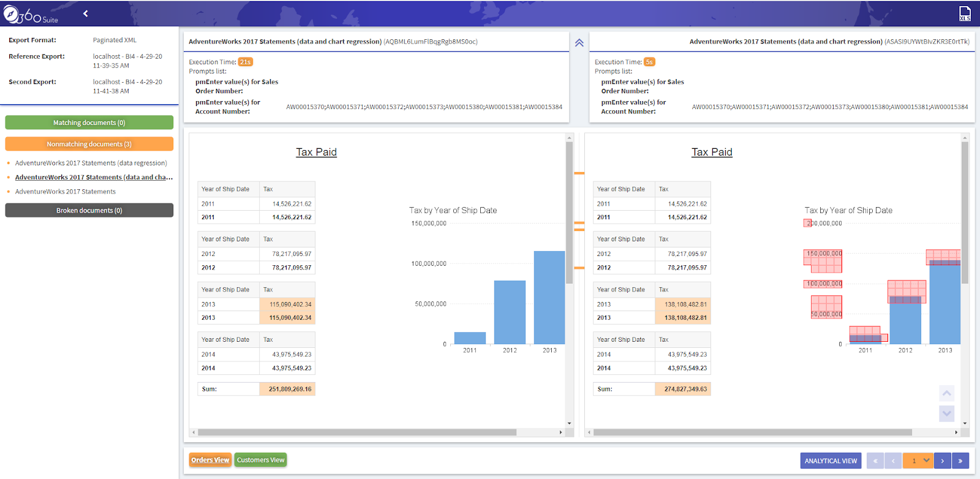Click left document title header

(333, 42)
